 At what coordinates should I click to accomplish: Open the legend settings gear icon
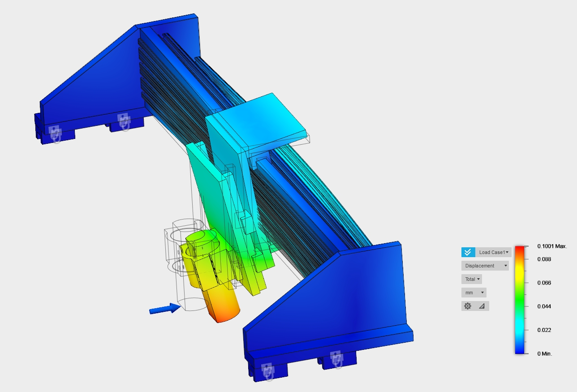468,306
